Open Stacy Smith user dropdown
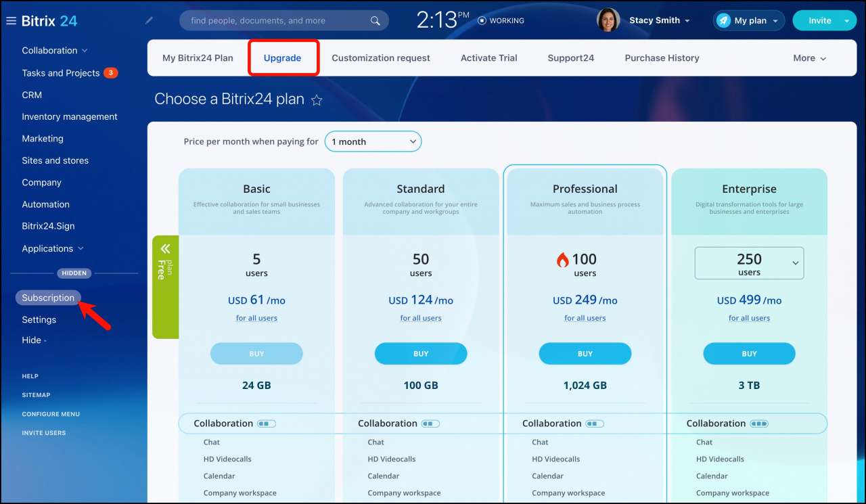 [687, 21]
